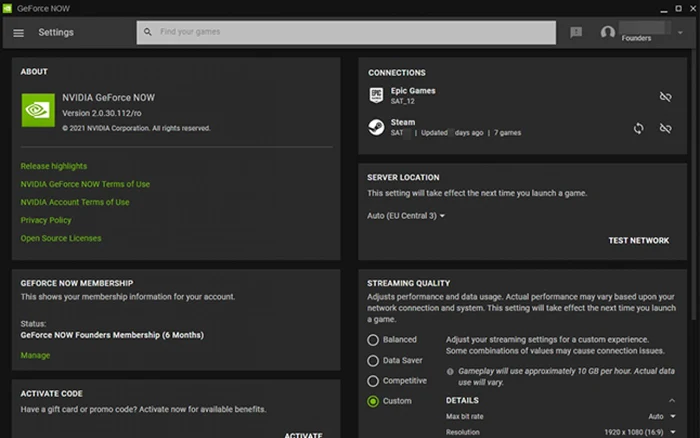Click the ACTIVATE code button

pos(303,434)
